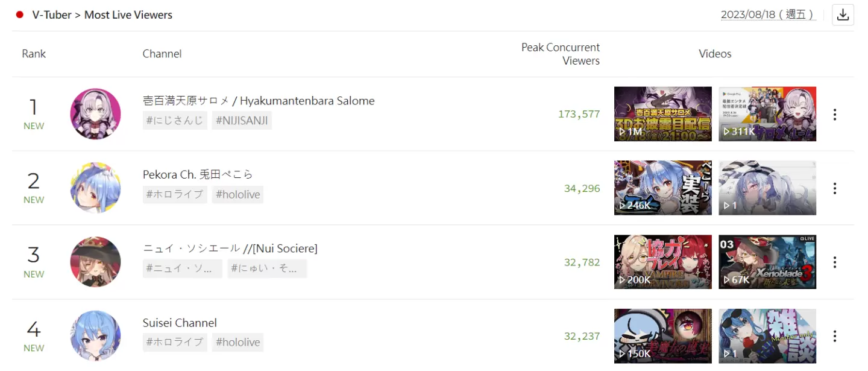Open Salome's 1M-view video thumbnail

tap(662, 114)
